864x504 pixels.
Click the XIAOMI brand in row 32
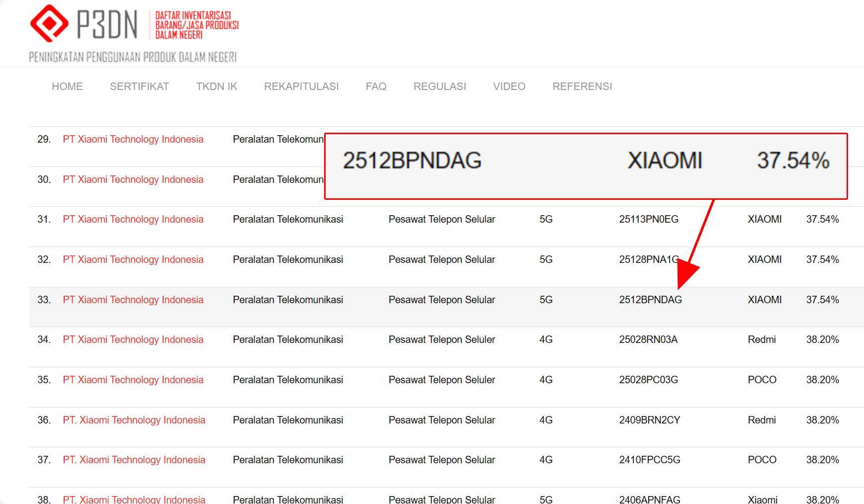point(765,259)
